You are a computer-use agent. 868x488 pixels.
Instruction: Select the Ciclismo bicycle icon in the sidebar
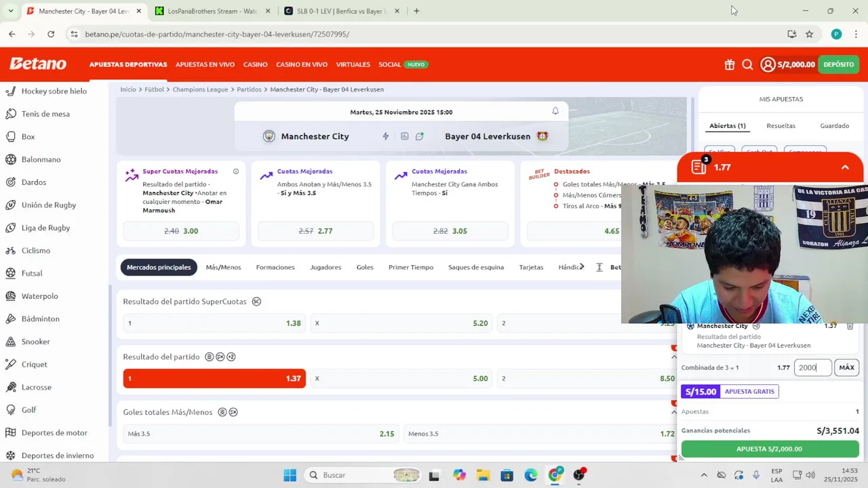coord(11,250)
